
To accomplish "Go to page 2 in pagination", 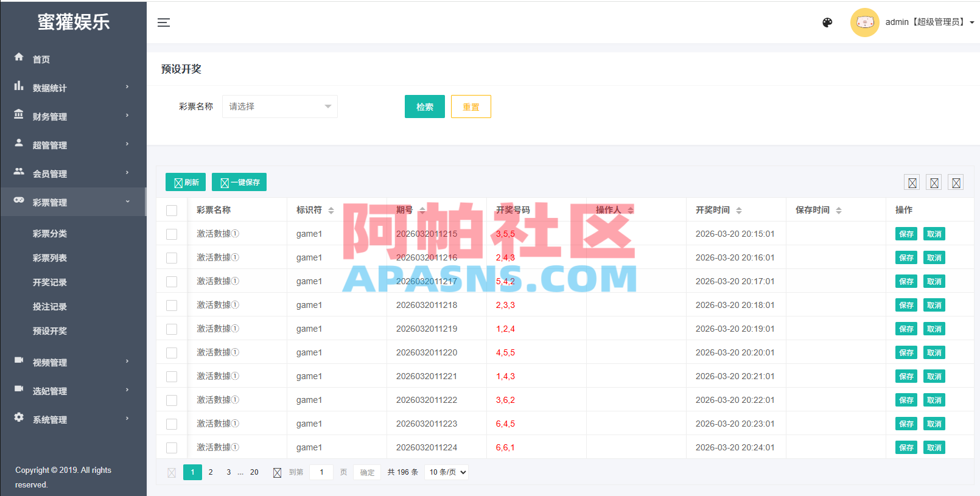I will (x=211, y=472).
